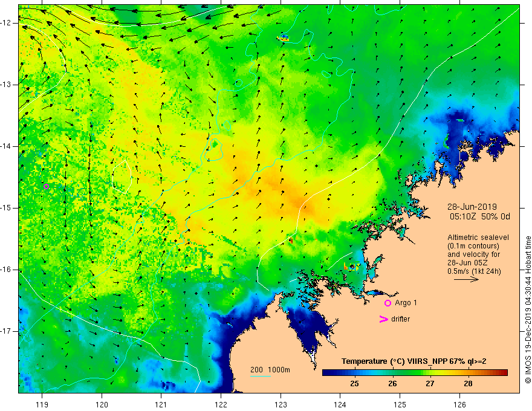This screenshot has width=532, height=411.
Task: Click the text 05:10Z 50% 0d
Action: click(480, 217)
